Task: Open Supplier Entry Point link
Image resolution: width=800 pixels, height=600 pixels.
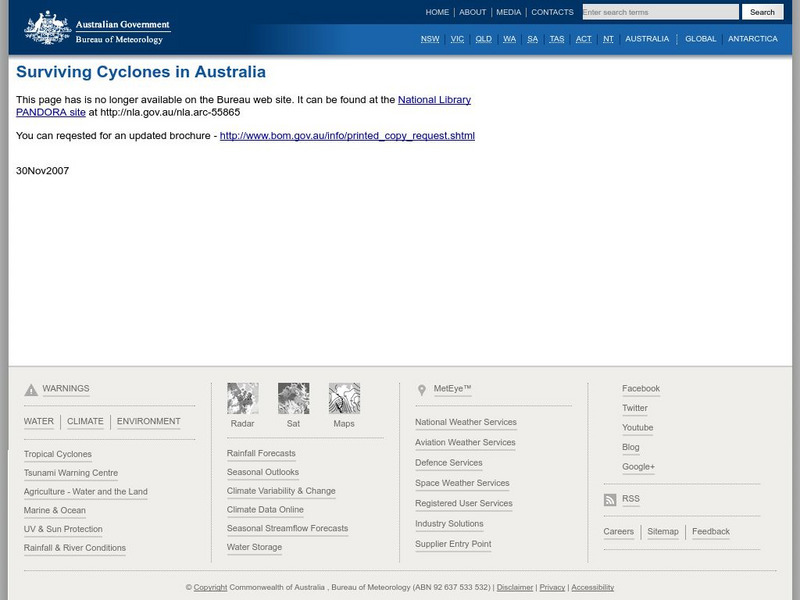Action: pyautogui.click(x=453, y=544)
